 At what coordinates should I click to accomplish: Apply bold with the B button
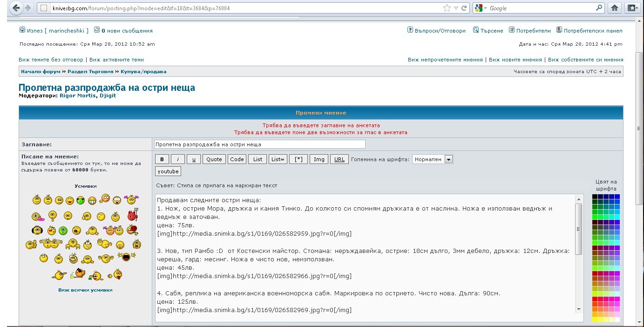162,159
